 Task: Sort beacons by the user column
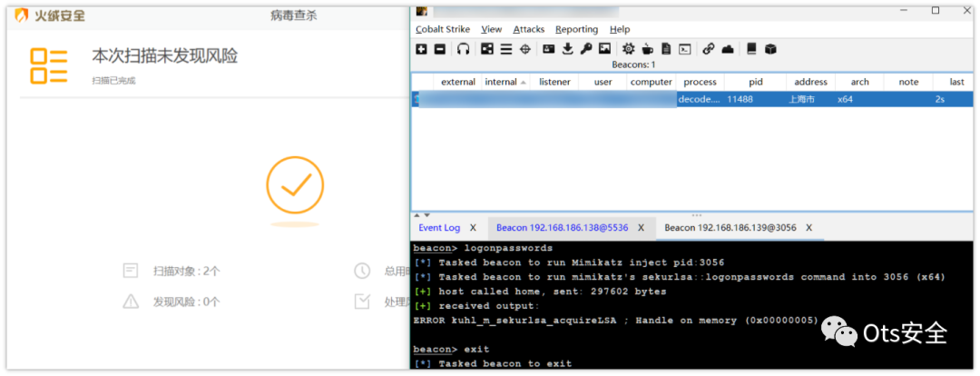pyautogui.click(x=603, y=82)
